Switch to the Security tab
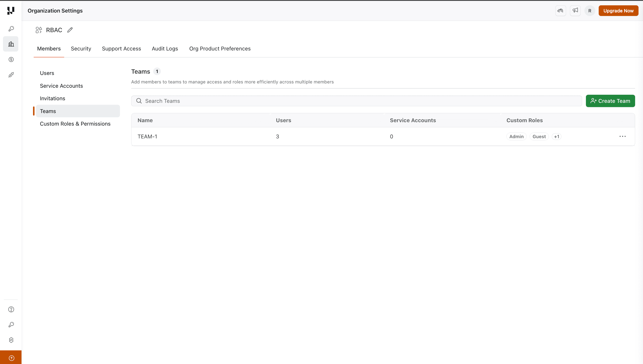 point(81,49)
